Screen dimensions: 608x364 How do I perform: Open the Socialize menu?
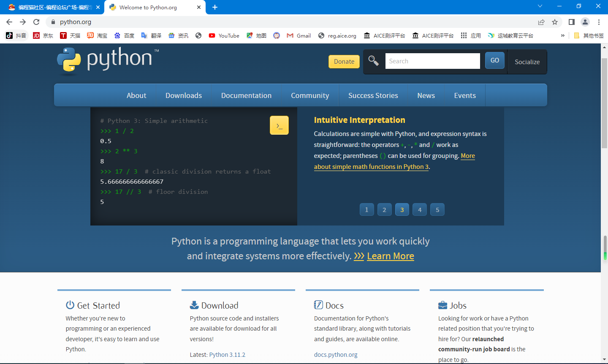(x=527, y=62)
